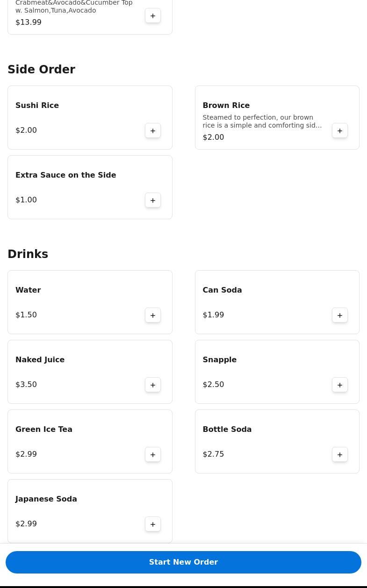
Task: Select the Naked Juice item title
Action: 40,359
